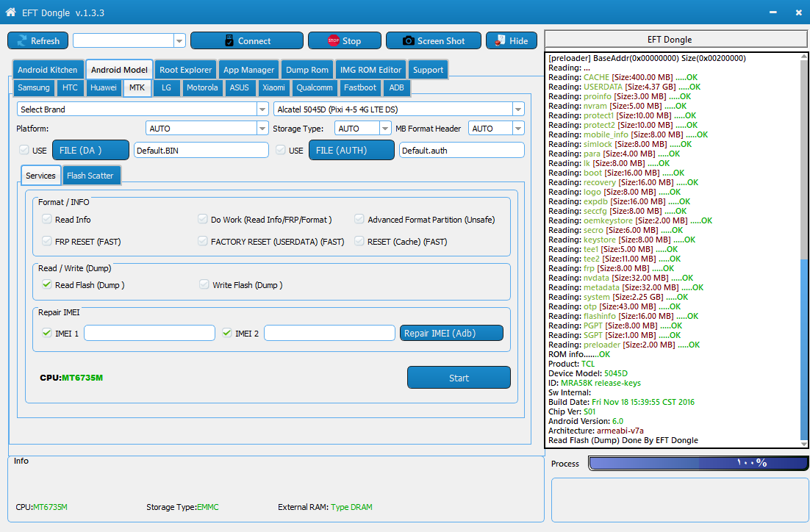Open the App Manager tab
The width and height of the screenshot is (810, 532).
248,70
